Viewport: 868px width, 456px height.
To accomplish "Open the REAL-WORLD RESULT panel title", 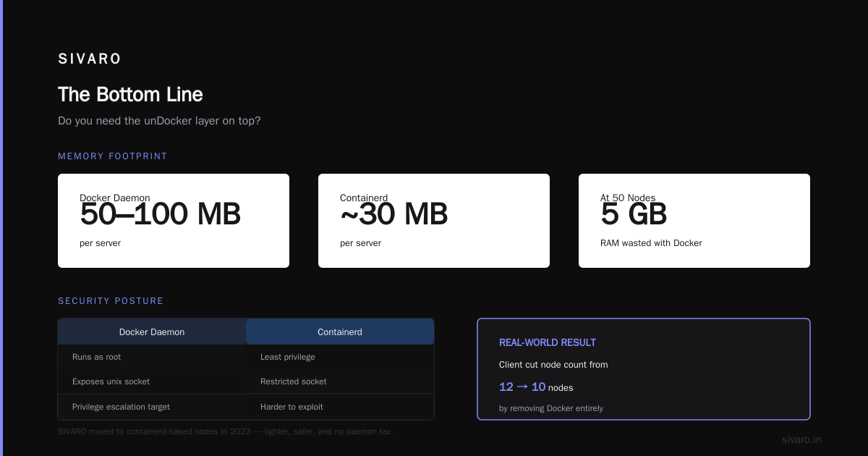I will [x=548, y=342].
